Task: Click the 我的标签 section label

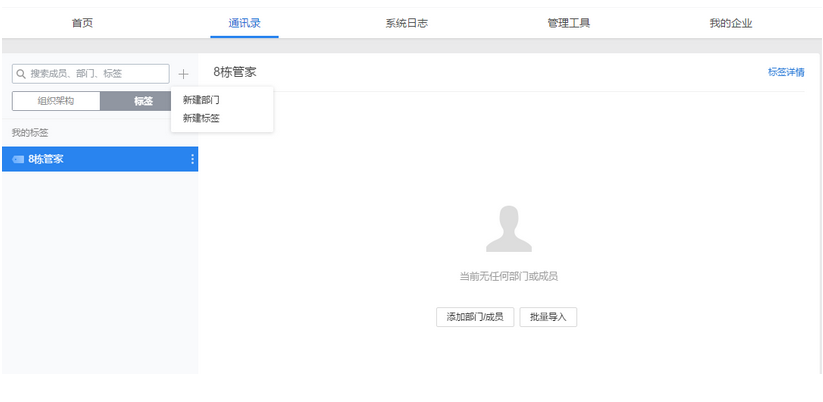Action: pos(30,133)
